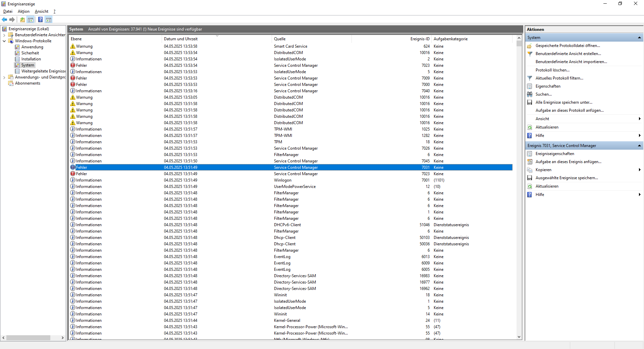Image resolution: width=644 pixels, height=349 pixels.
Task: Click the icon for attaching task to event
Action: pyautogui.click(x=530, y=162)
